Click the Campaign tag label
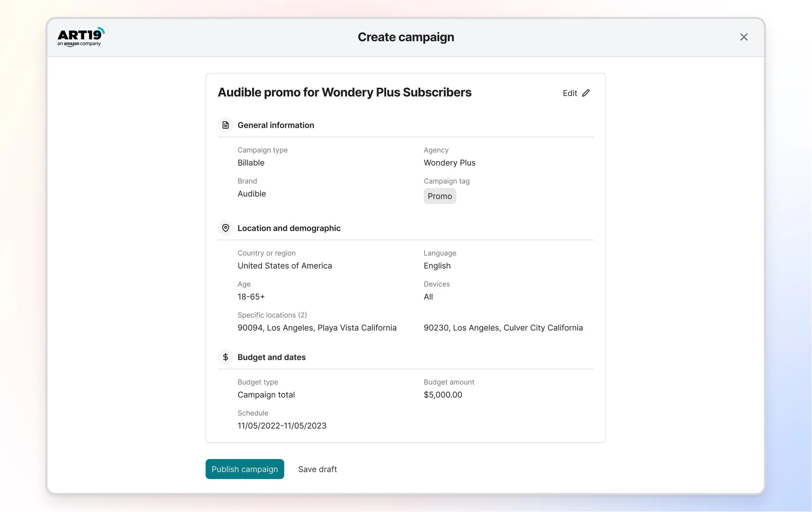 coord(447,181)
